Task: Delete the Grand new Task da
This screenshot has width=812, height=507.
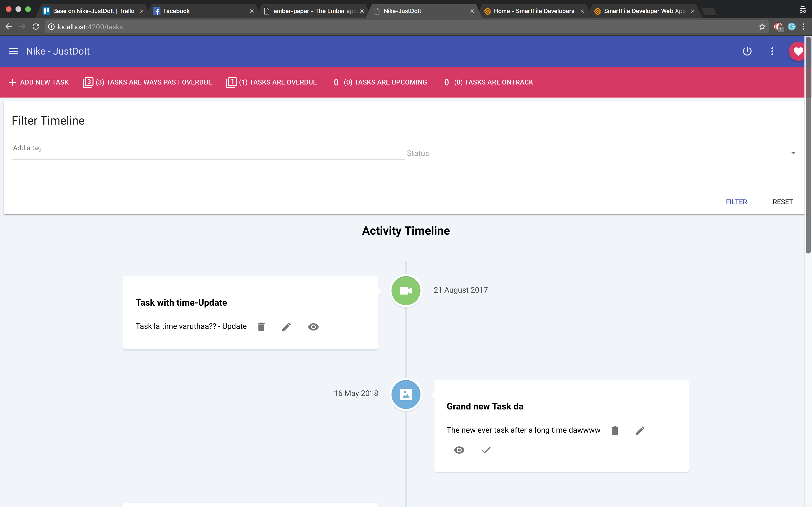Action: pos(615,430)
